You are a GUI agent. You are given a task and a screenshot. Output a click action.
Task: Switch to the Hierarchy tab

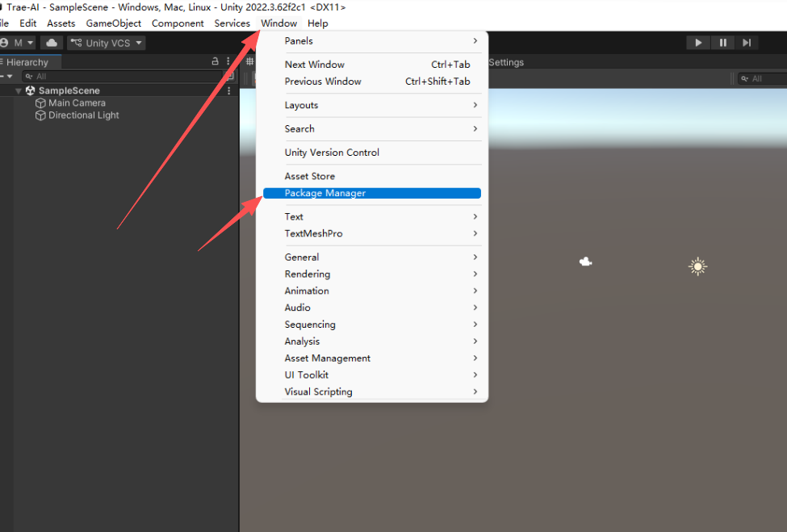30,62
